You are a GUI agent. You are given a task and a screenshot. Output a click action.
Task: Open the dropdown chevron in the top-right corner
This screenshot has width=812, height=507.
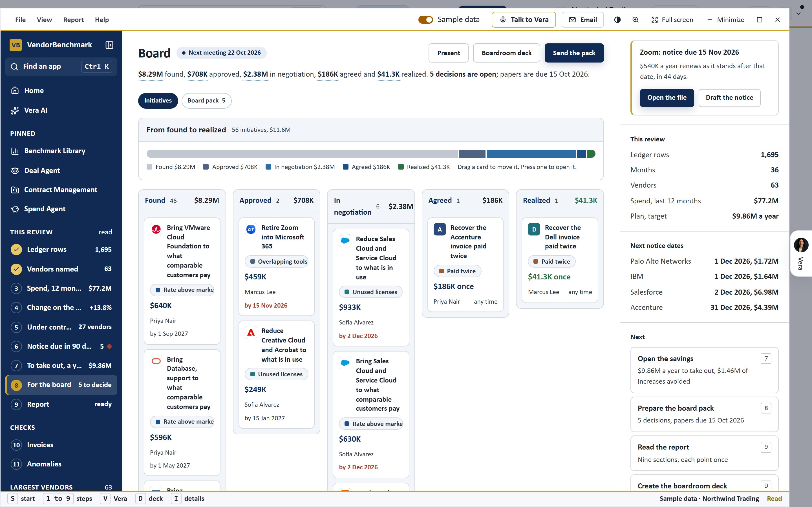[798, 14]
